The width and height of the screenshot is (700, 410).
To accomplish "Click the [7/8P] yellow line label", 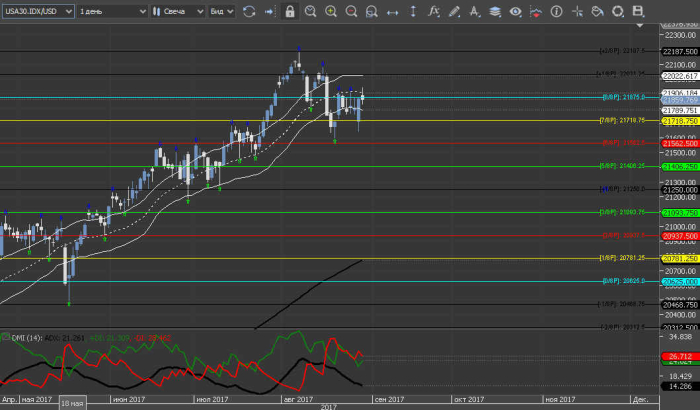I will [622, 120].
